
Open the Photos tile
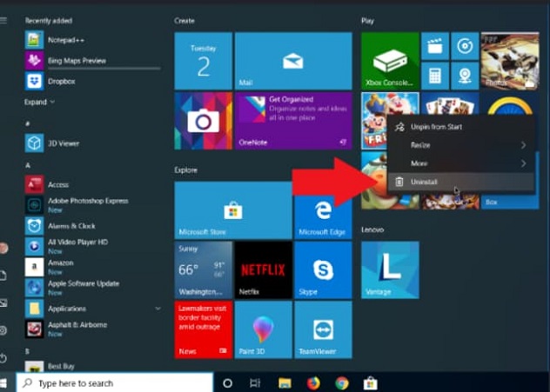(x=510, y=61)
